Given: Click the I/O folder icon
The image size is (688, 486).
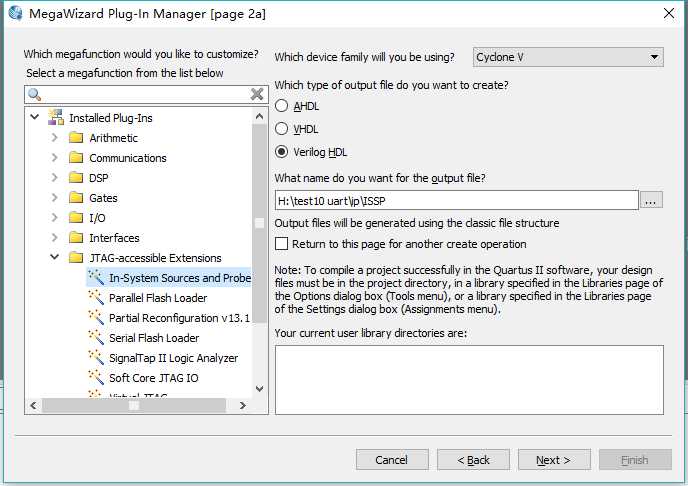Looking at the screenshot, I should [76, 218].
